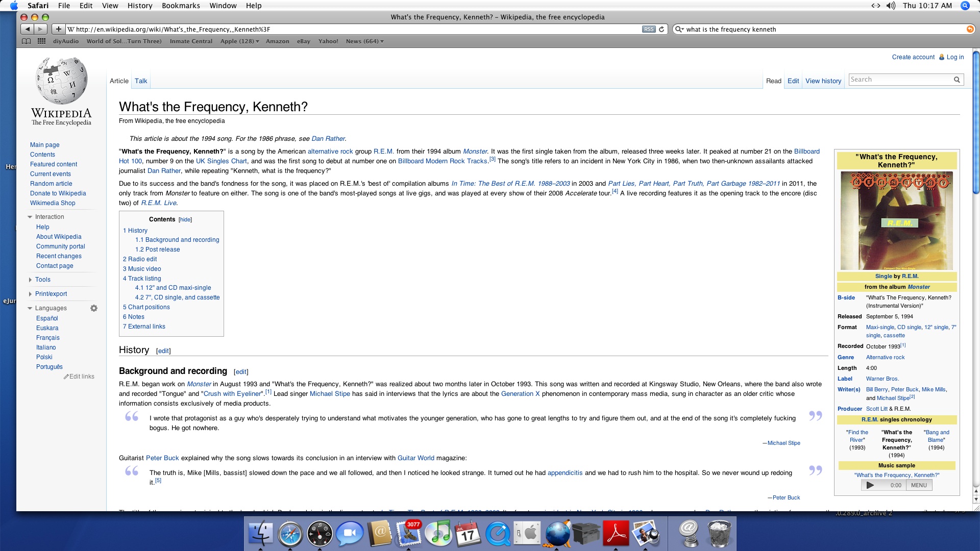Viewport: 980px width, 551px height.
Task: Follow the Dan Rather hatnote link
Action: click(328, 139)
